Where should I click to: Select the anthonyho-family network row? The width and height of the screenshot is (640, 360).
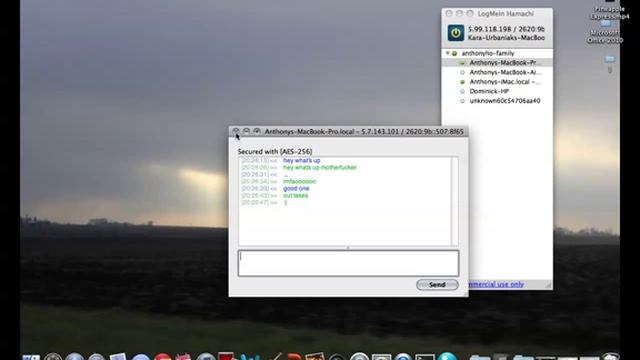(497, 53)
